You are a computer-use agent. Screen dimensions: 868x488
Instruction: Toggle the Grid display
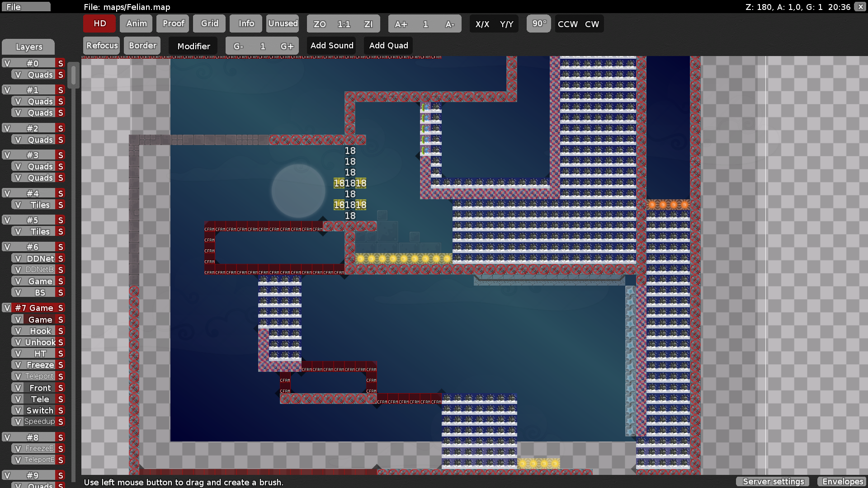[x=209, y=23]
